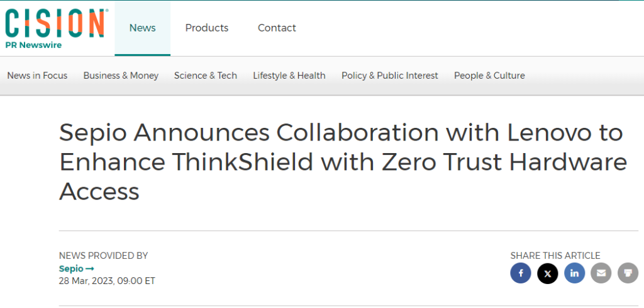Share article on X (Twitter)
644x308 pixels.
coord(548,273)
